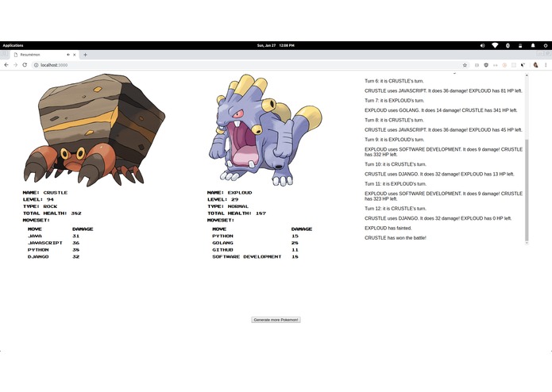The height and width of the screenshot is (392, 552).
Task: Open the cursor-shaped extension icon
Action: [523, 65]
